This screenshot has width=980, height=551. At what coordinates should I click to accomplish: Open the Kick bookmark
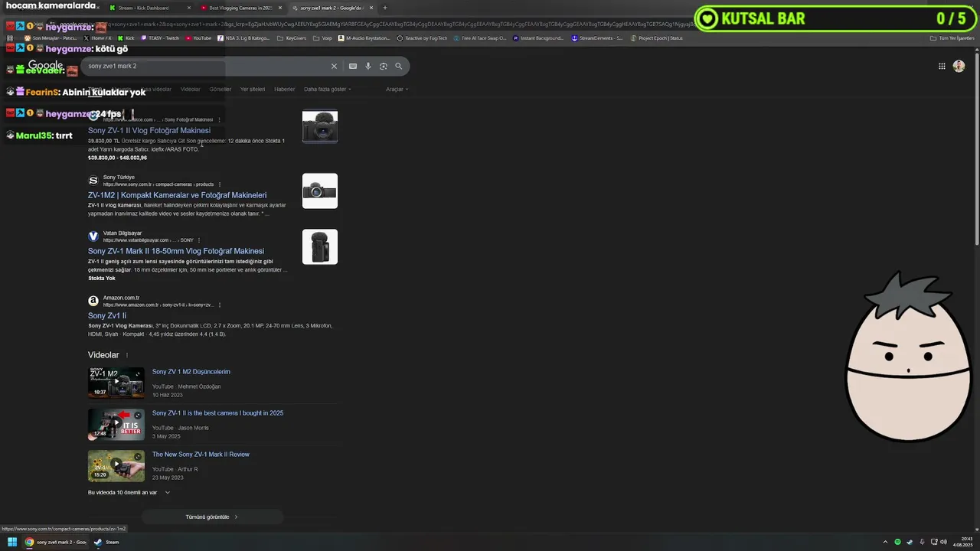point(126,37)
